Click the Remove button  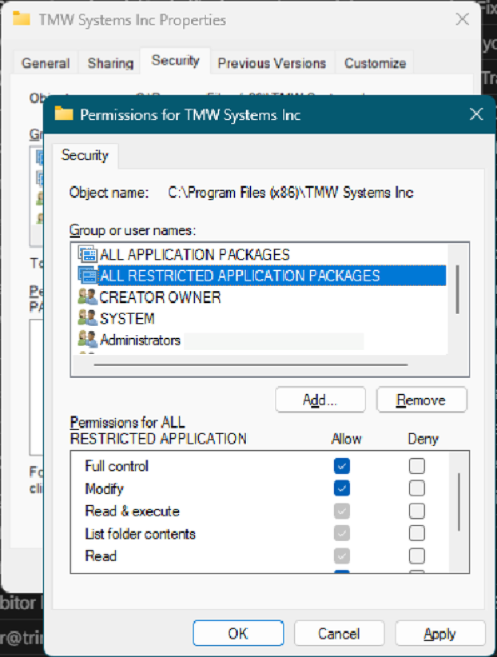click(421, 400)
